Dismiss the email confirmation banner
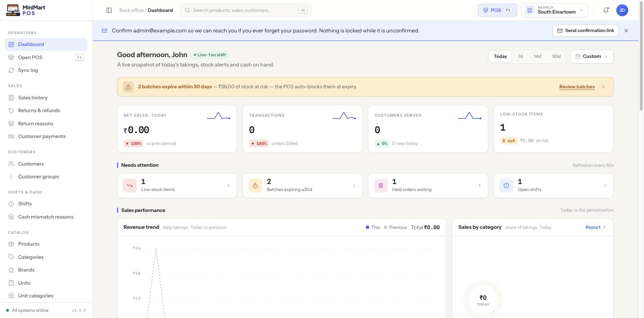Screen dimensions: 644x318 point(626,31)
